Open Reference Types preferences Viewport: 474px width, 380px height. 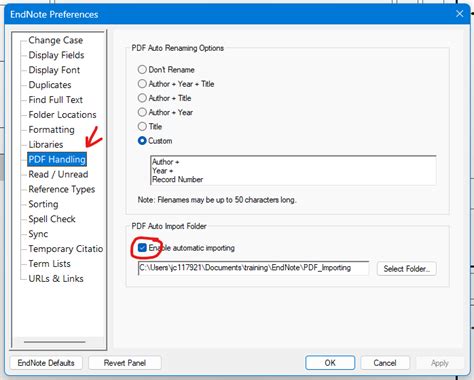tap(62, 189)
